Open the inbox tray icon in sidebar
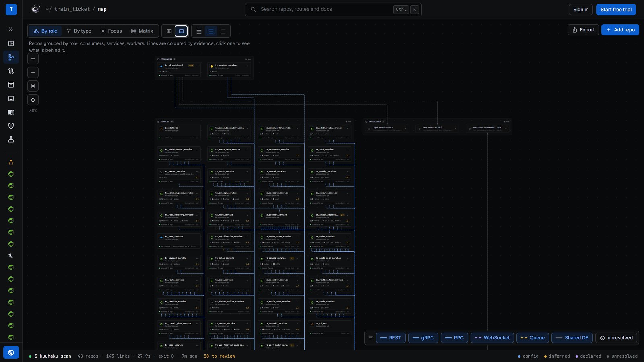Screen dimensions: 644x362 click(11, 98)
